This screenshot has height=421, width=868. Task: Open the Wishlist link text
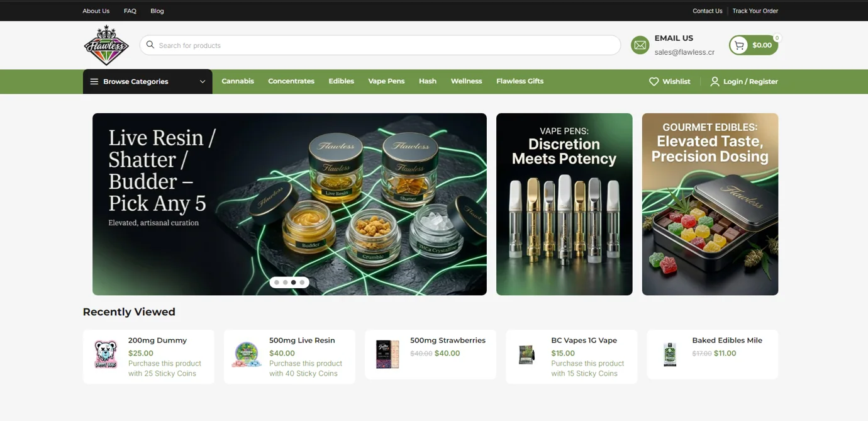click(676, 82)
